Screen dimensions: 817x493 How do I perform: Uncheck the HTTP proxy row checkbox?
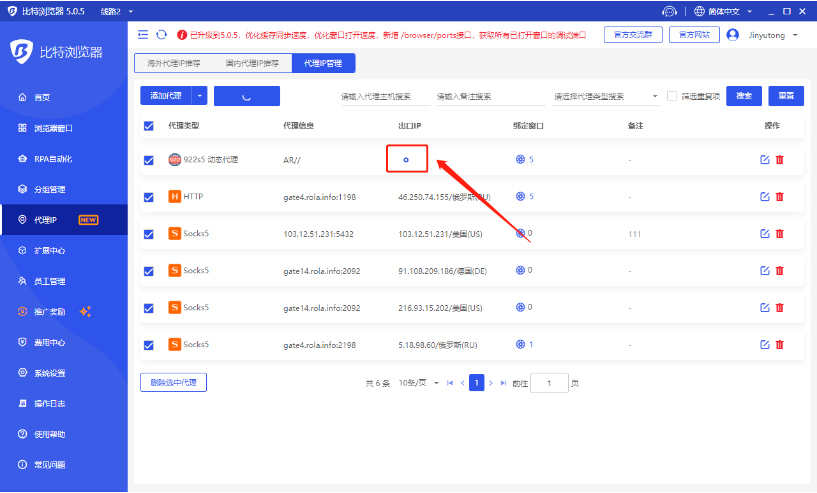tap(148, 197)
